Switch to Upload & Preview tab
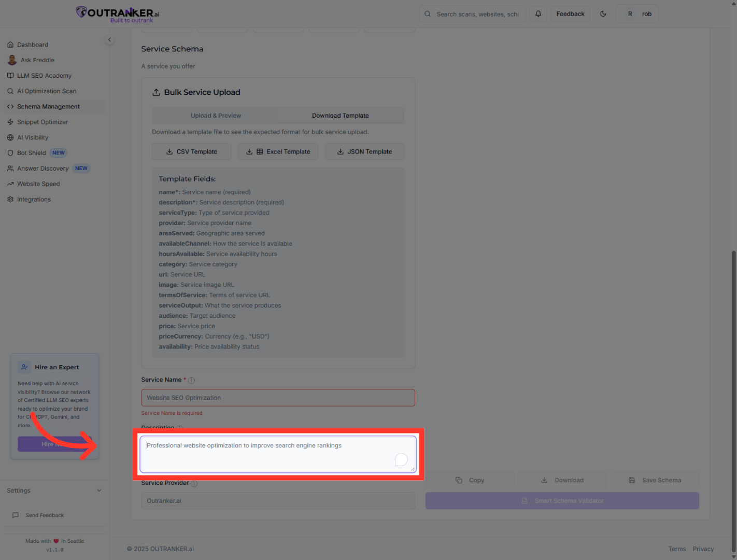This screenshot has width=737, height=560. pyautogui.click(x=216, y=116)
